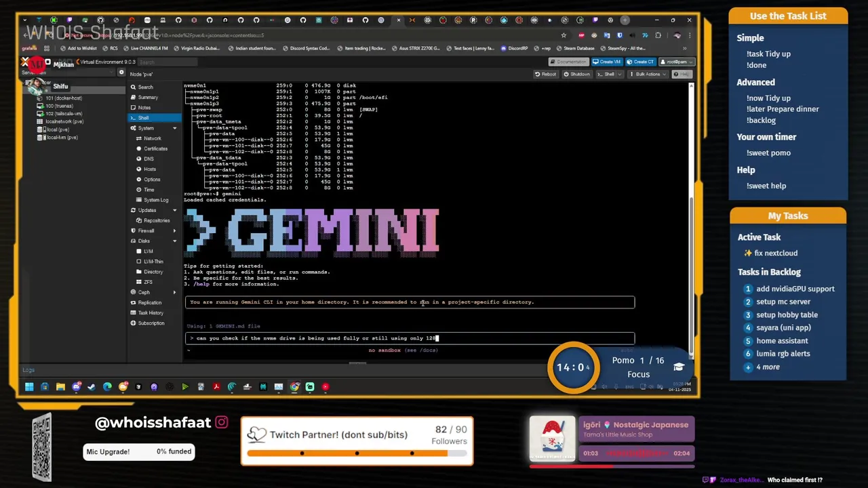The height and width of the screenshot is (488, 868).
Task: Open Repositories under Updates
Action: (157, 220)
